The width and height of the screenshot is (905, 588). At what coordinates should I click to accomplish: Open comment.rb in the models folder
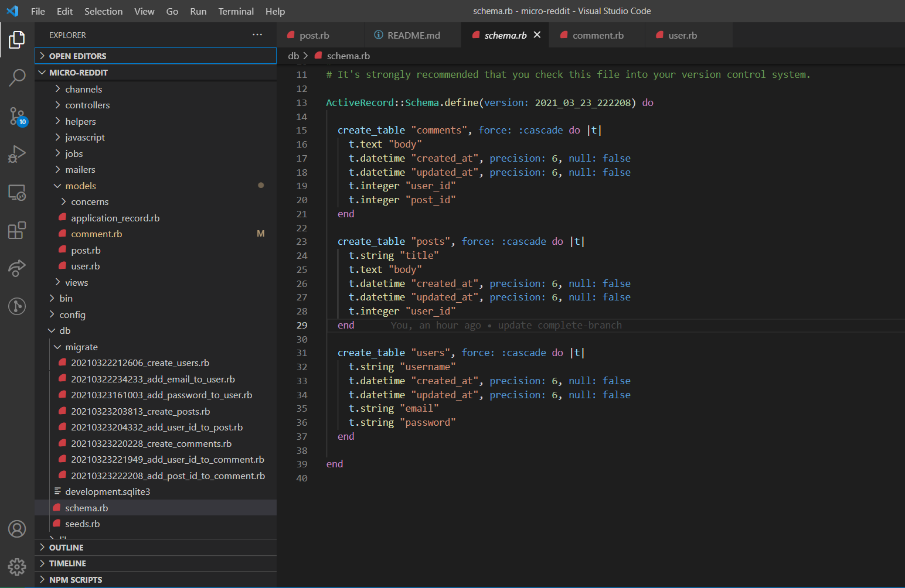[155, 234]
